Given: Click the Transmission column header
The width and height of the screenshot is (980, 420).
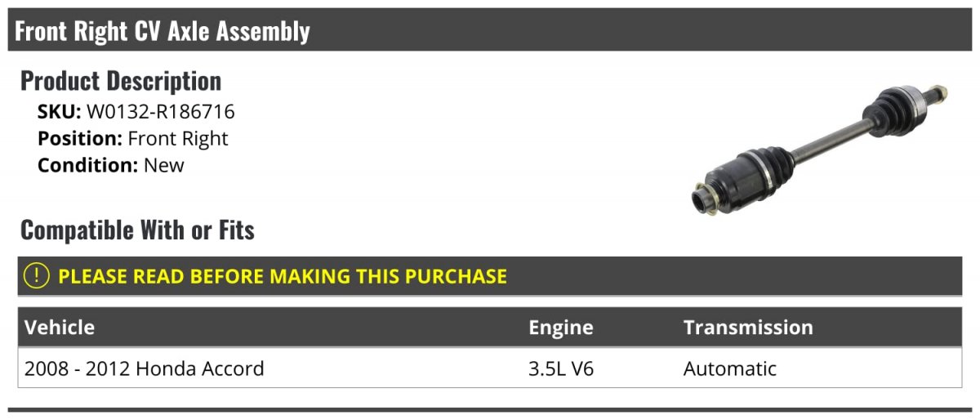Looking at the screenshot, I should 747,328.
